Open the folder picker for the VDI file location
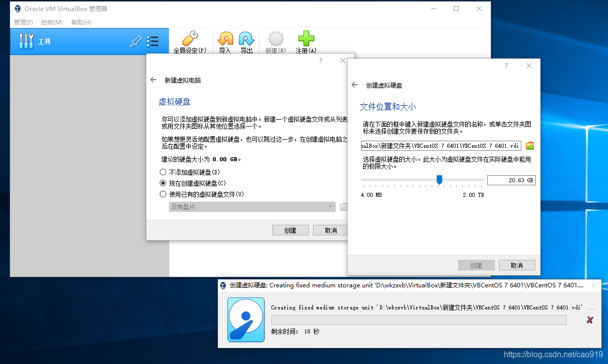Screen dimensions: 608x364 (530, 146)
